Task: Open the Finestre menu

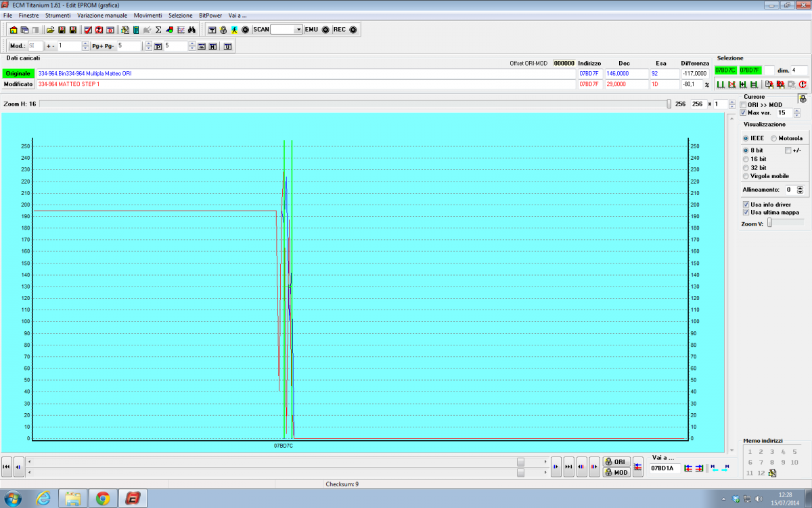Action: tap(28, 15)
